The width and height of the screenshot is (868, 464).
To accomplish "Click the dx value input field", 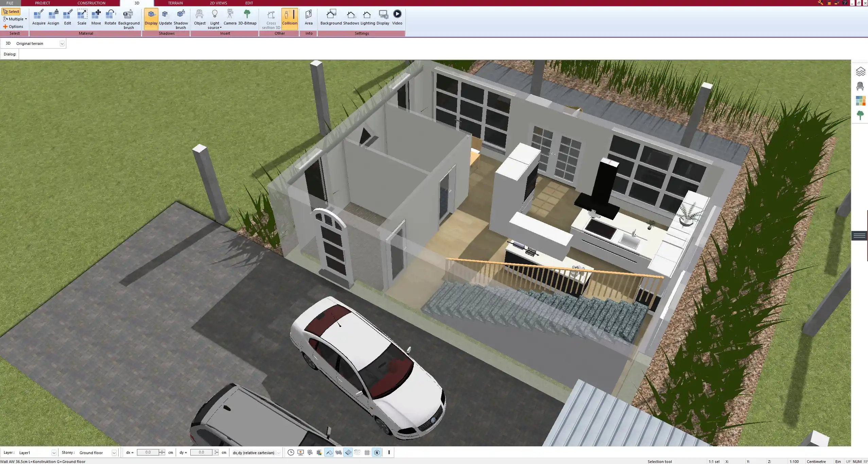I will click(148, 452).
